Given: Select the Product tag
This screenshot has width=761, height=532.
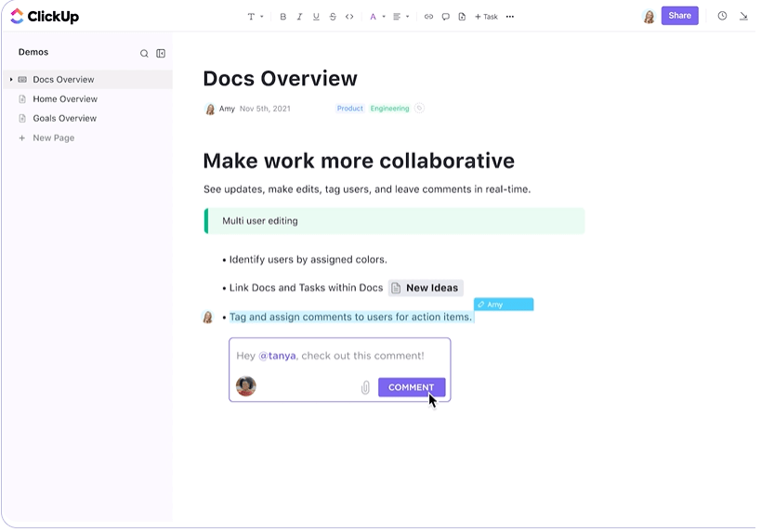Looking at the screenshot, I should 350,108.
